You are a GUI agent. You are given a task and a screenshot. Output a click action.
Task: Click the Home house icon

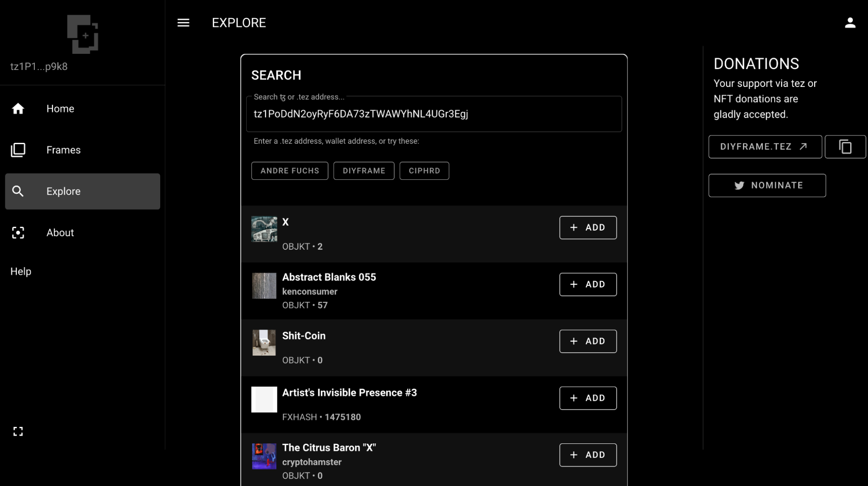coord(18,109)
